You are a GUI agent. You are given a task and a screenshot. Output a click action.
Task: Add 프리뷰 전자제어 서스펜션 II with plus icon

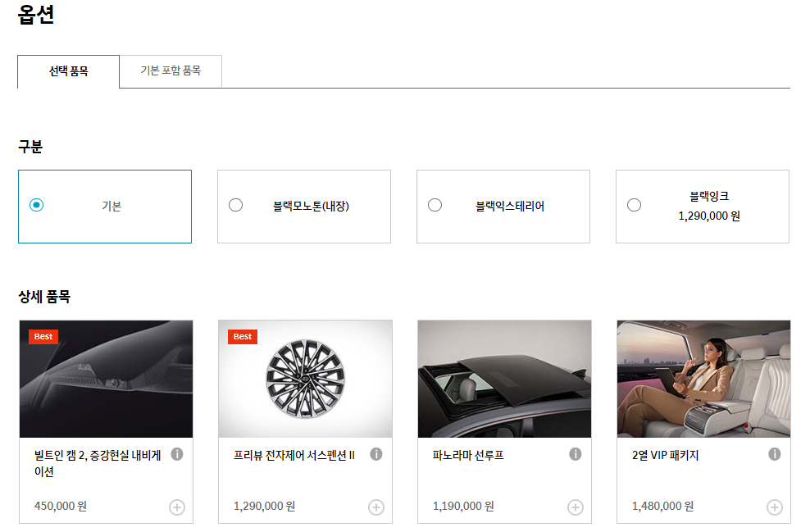376,507
